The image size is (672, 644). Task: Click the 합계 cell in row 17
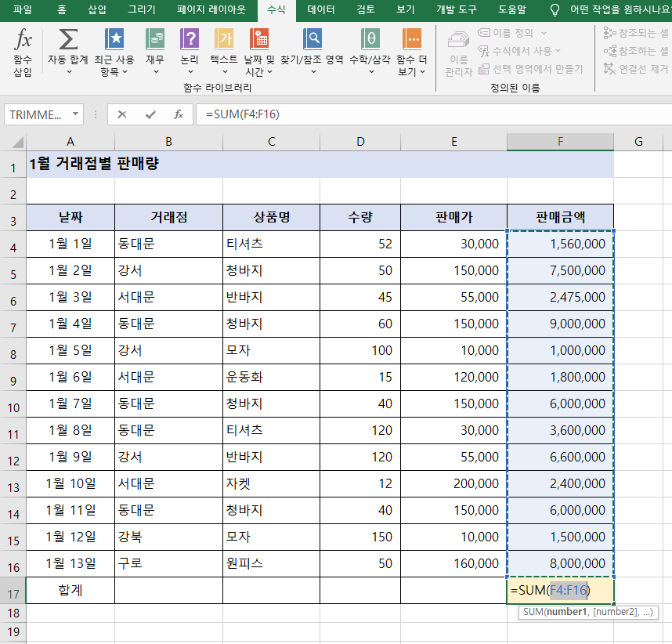pos(70,591)
